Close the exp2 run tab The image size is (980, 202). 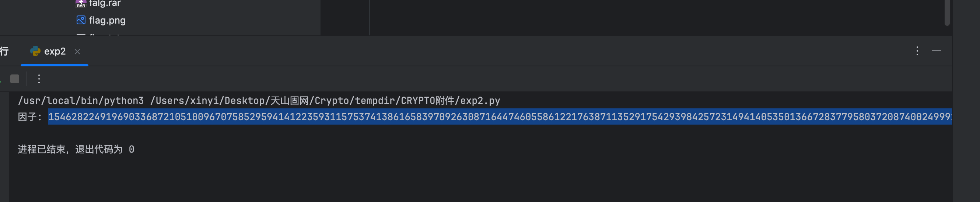click(x=77, y=52)
